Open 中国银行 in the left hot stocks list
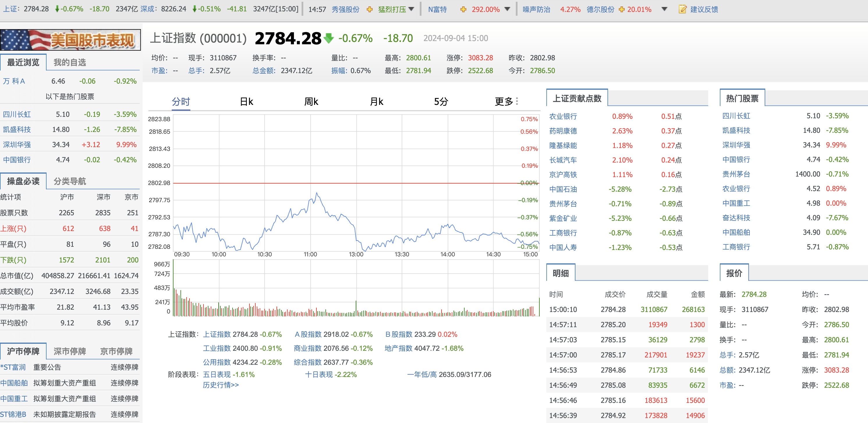The image size is (868, 423). pyautogui.click(x=17, y=160)
